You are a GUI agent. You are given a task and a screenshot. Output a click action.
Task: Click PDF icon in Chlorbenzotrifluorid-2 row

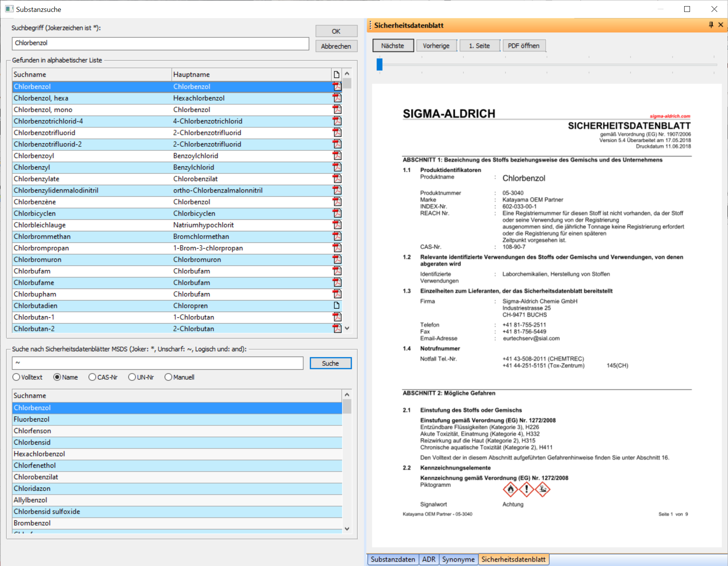pos(337,144)
